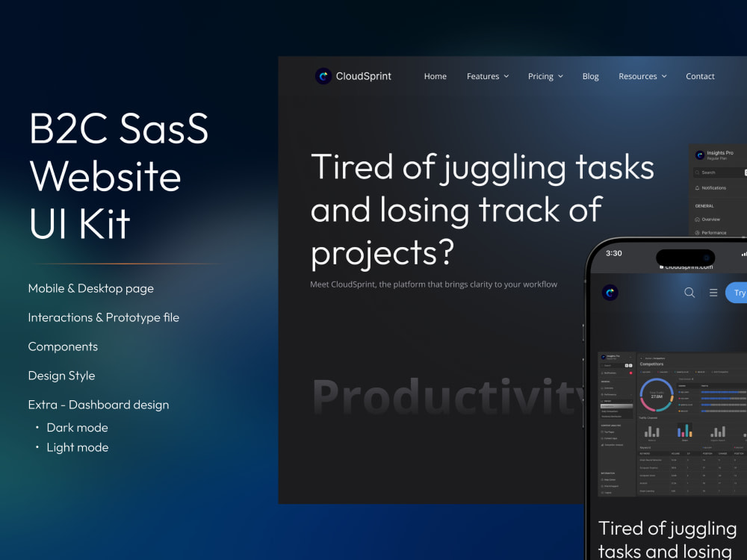747x560 pixels.
Task: Click the donut chart in phone dashboard
Action: click(x=657, y=395)
